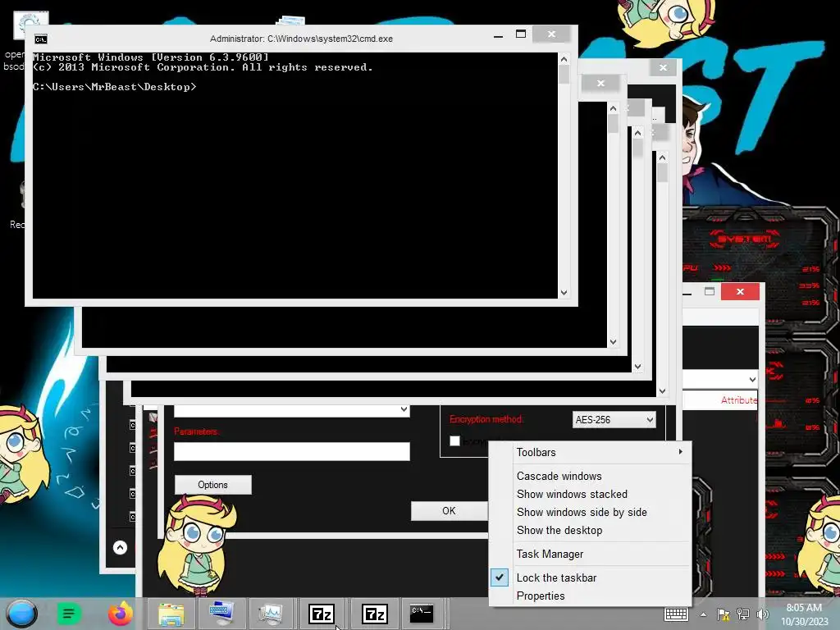Open the Action Center flag icon

724,614
